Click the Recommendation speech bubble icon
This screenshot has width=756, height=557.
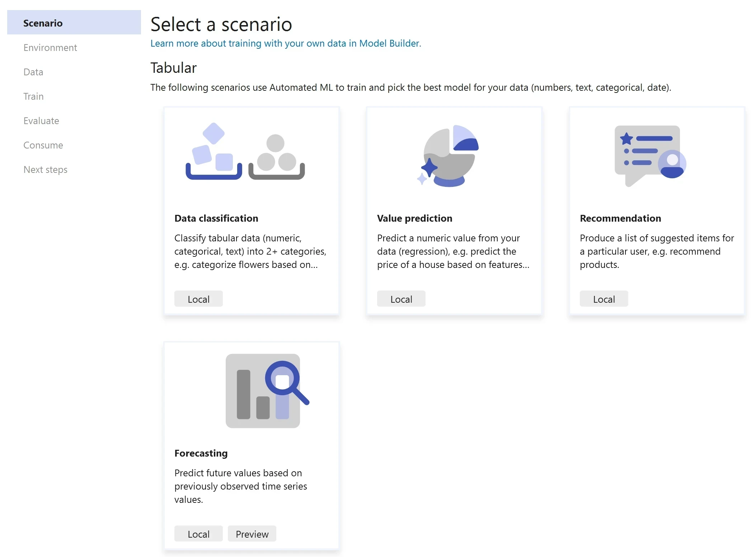650,156
